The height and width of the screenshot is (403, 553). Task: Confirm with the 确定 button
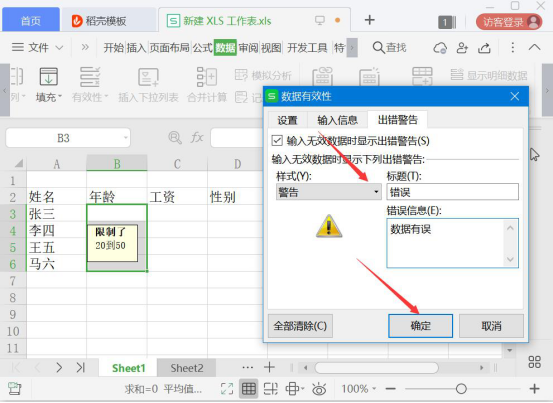tap(420, 326)
